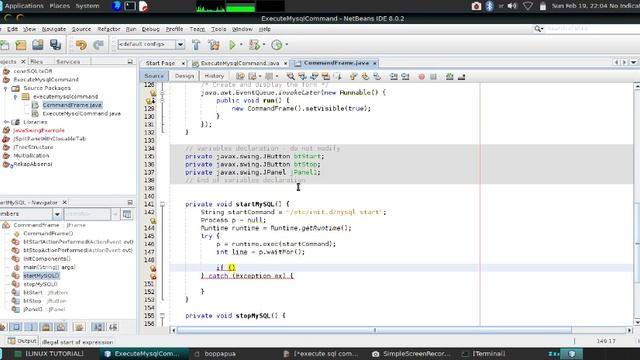
Task: Open the Services panel tab
Action: pyautogui.click(x=68, y=62)
